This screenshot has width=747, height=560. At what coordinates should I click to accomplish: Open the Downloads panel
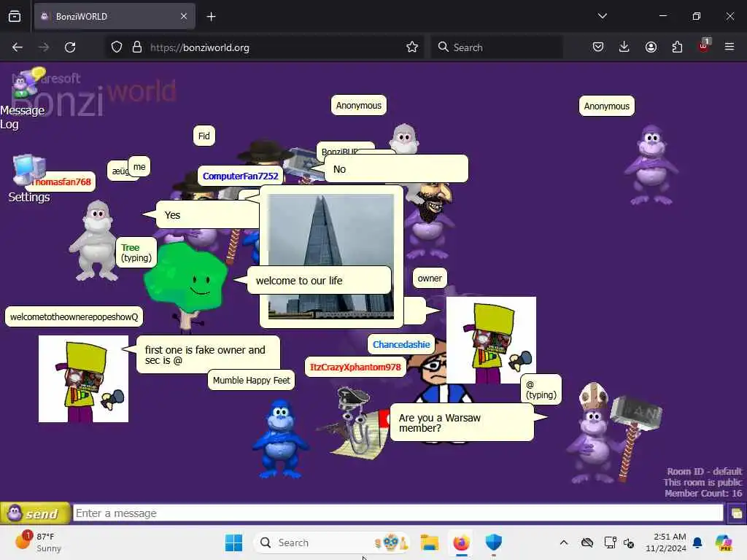pos(624,47)
